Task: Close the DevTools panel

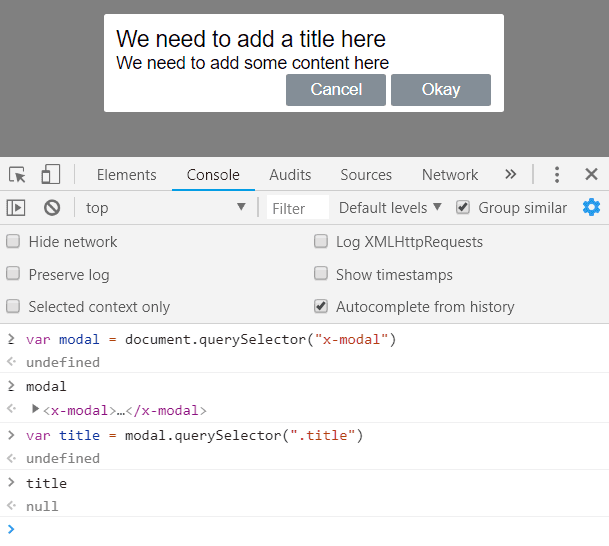Action: pyautogui.click(x=591, y=175)
